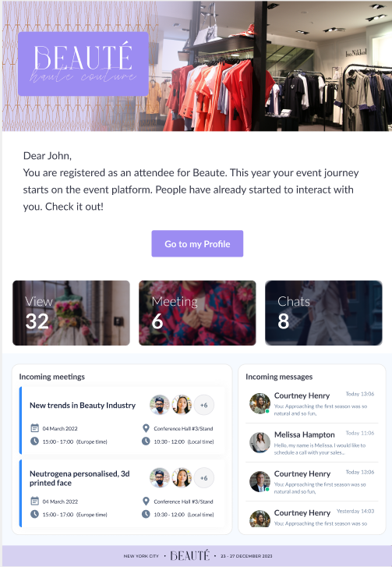Click Europe time clock icon in Neutrogena meeting
This screenshot has height=567, width=392.
35,514
